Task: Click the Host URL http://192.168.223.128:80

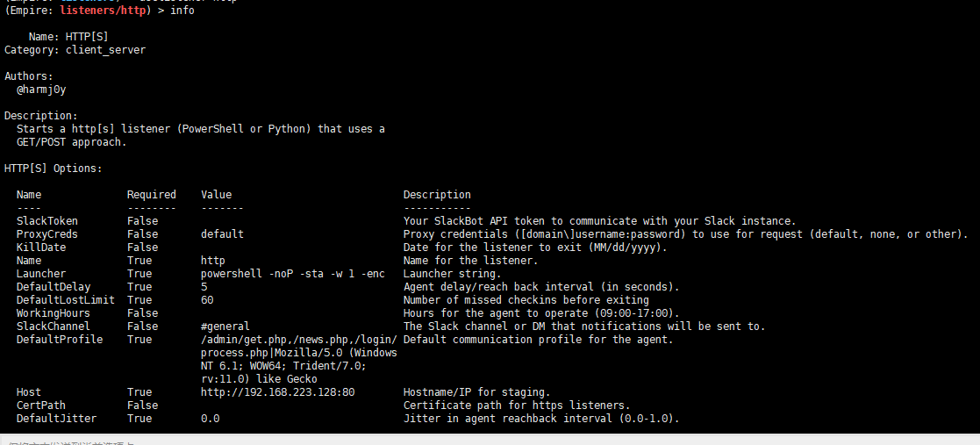Action: click(277, 392)
